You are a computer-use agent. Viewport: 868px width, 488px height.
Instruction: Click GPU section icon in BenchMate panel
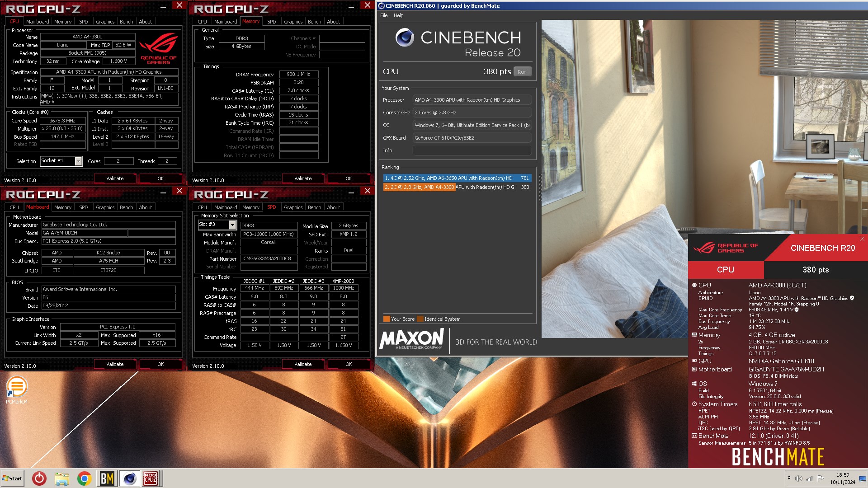click(694, 361)
